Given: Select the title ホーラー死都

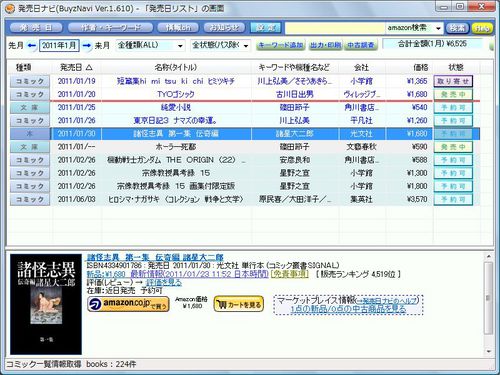Looking at the screenshot, I should click(x=176, y=147).
